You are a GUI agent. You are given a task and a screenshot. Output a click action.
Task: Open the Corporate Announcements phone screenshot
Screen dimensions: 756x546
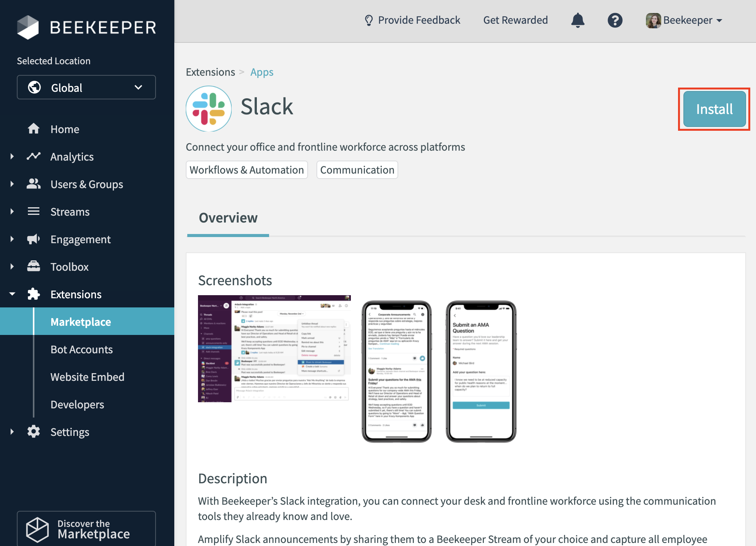click(396, 371)
